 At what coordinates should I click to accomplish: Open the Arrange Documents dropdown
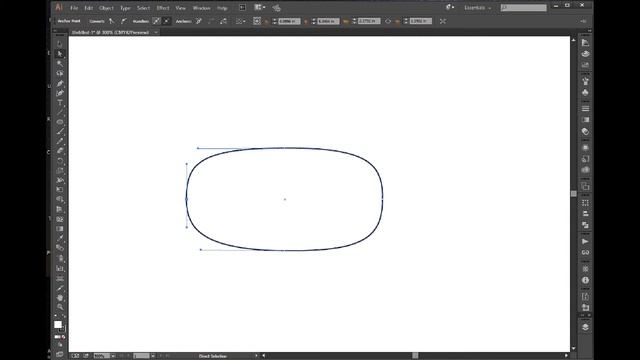click(x=260, y=7)
